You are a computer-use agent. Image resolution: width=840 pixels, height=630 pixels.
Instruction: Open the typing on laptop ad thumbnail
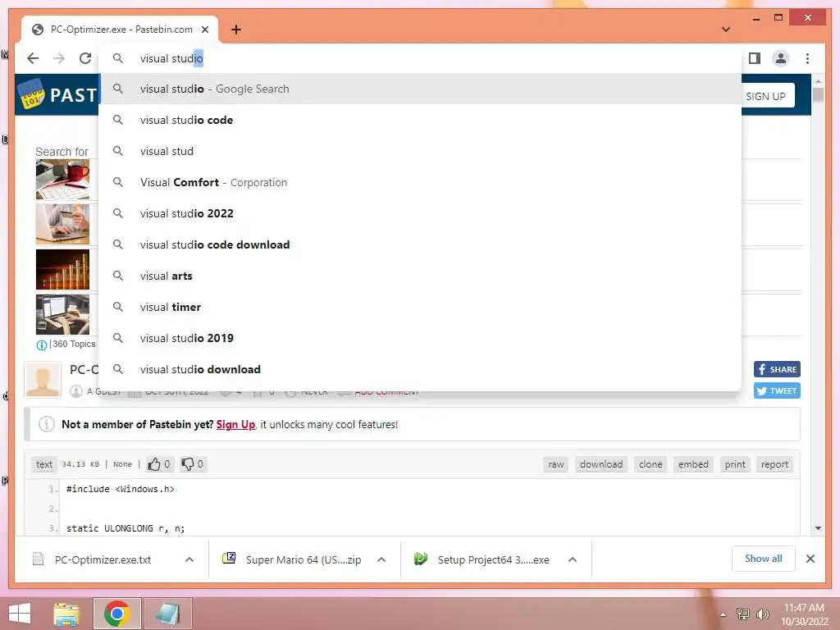(x=62, y=314)
